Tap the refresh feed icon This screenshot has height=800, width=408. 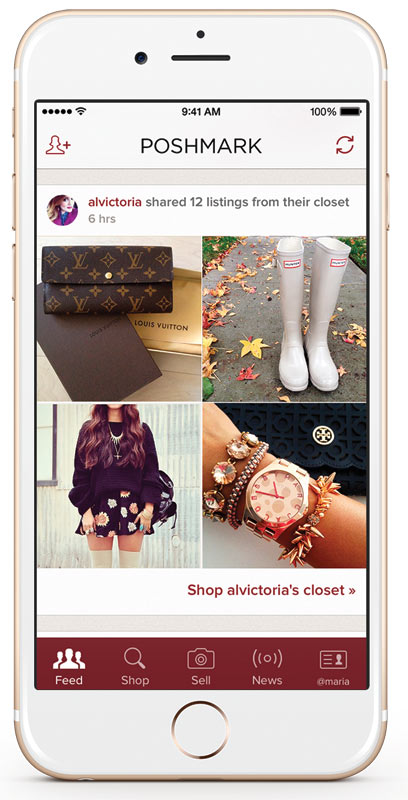coord(345,145)
